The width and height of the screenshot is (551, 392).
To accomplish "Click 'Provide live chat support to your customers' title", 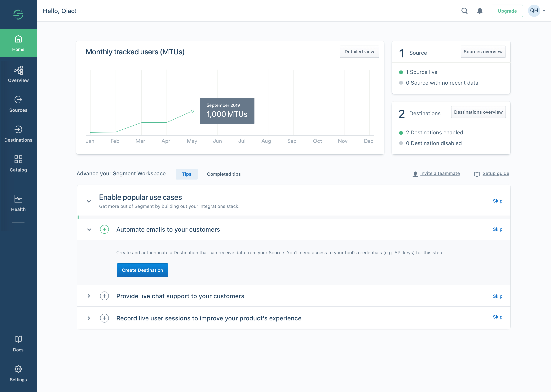I will pyautogui.click(x=180, y=296).
